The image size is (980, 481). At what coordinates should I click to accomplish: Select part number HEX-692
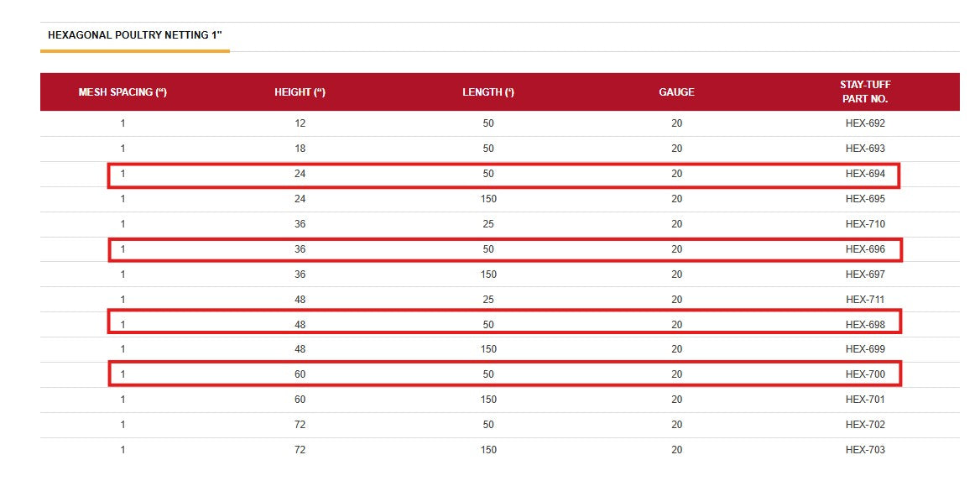[x=865, y=123]
